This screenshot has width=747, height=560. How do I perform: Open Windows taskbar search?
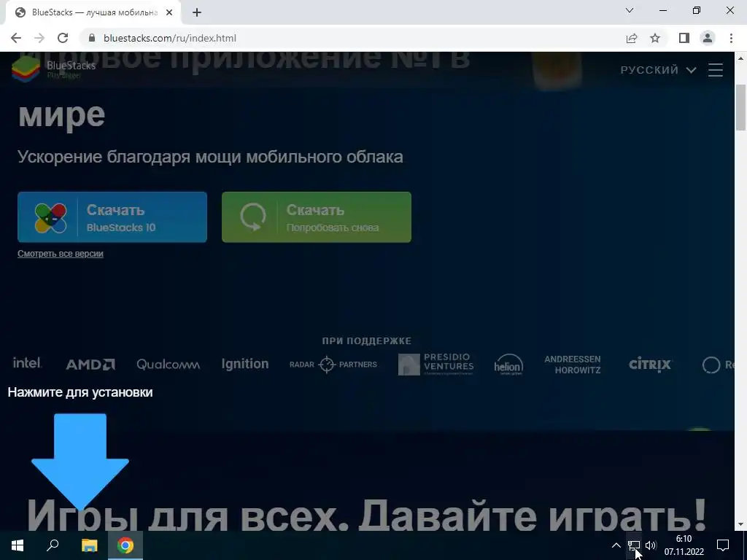(53, 545)
